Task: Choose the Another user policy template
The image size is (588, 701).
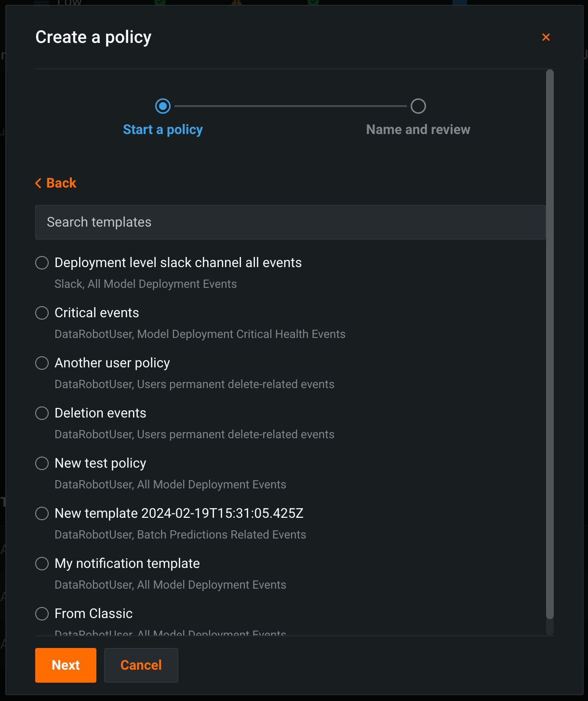Action: click(42, 363)
